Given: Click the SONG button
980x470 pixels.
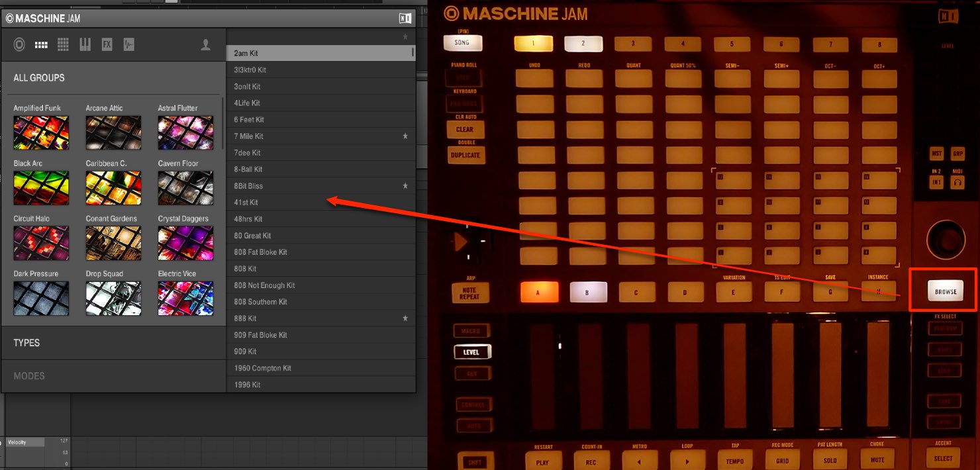Looking at the screenshot, I should [462, 42].
